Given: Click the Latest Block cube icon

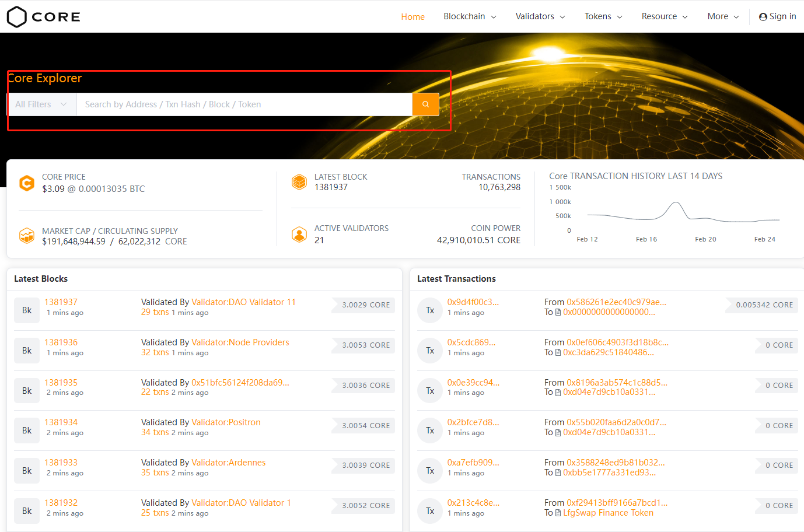Looking at the screenshot, I should (x=299, y=183).
